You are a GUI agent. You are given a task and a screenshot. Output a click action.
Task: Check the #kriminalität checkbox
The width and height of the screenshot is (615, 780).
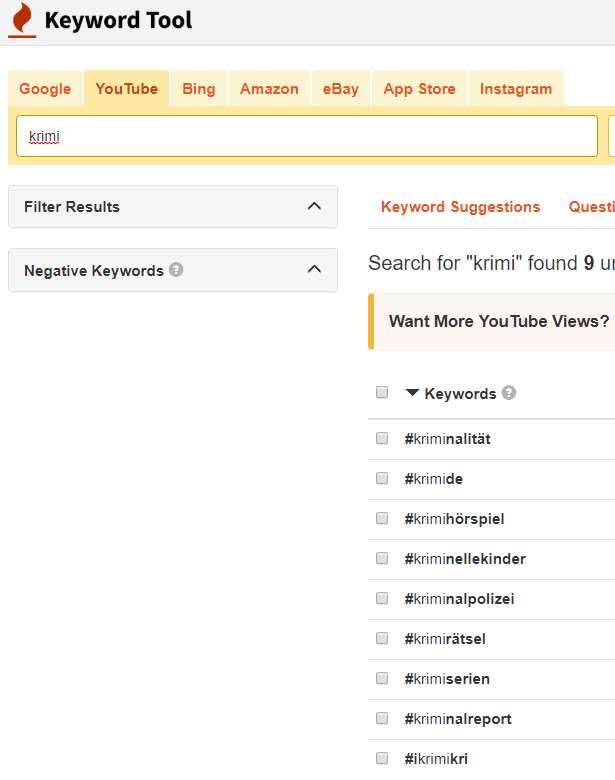pos(382,438)
